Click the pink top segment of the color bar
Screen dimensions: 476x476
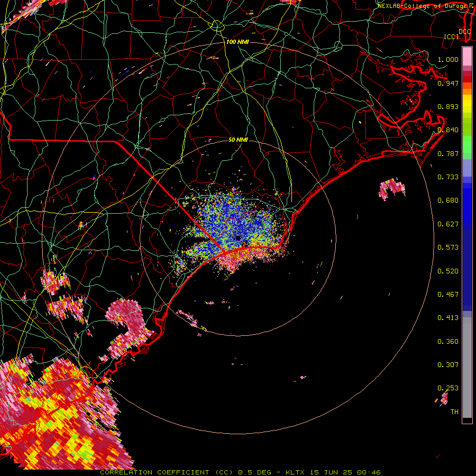[x=467, y=57]
